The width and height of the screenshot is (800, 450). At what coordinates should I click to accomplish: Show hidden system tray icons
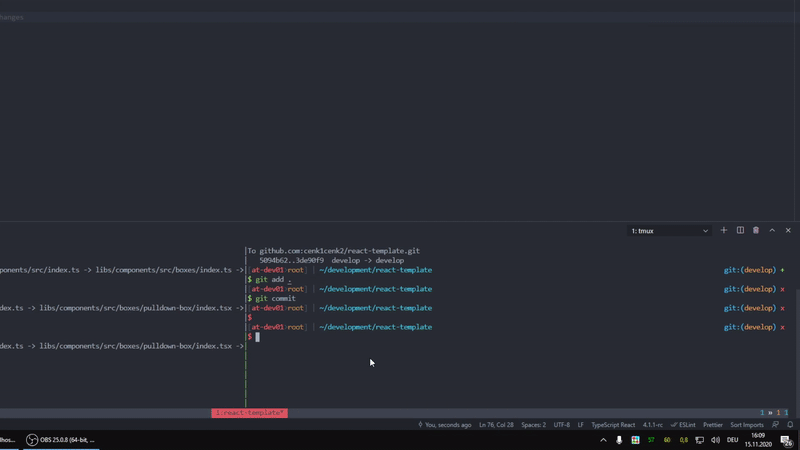(603, 440)
